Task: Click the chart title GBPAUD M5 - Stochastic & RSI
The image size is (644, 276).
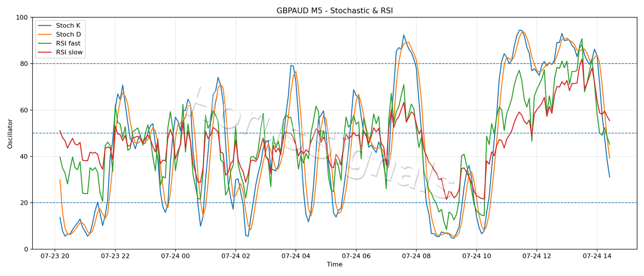Action: pyautogui.click(x=334, y=11)
